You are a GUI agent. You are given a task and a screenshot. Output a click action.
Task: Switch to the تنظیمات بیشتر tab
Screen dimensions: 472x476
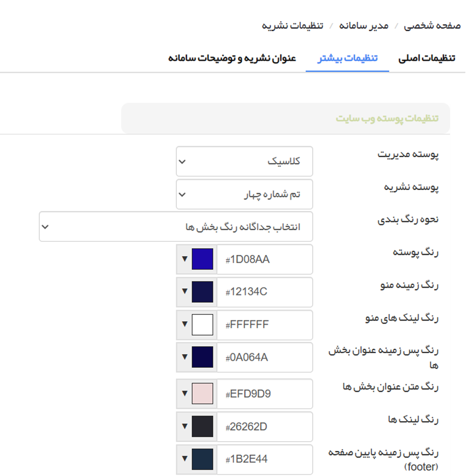(347, 59)
